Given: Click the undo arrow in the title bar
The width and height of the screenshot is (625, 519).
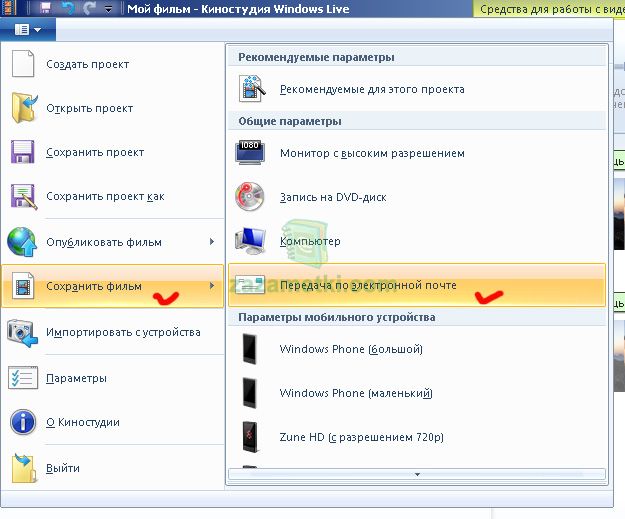Looking at the screenshot, I should [69, 8].
